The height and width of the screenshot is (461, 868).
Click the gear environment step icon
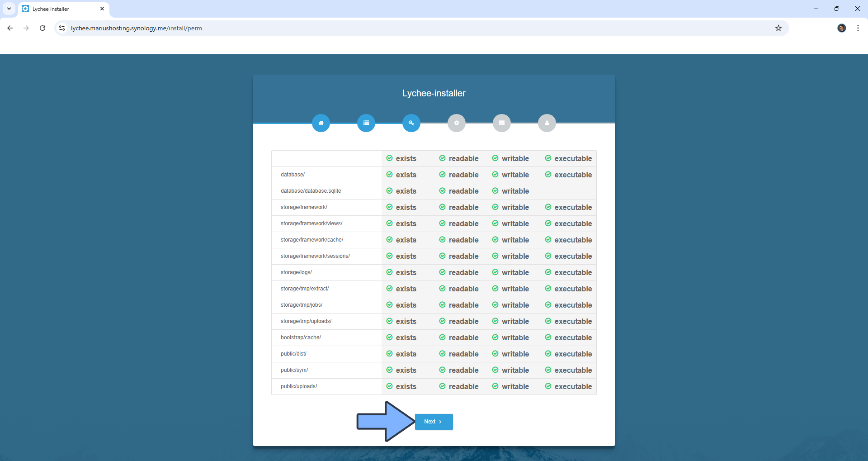click(457, 123)
